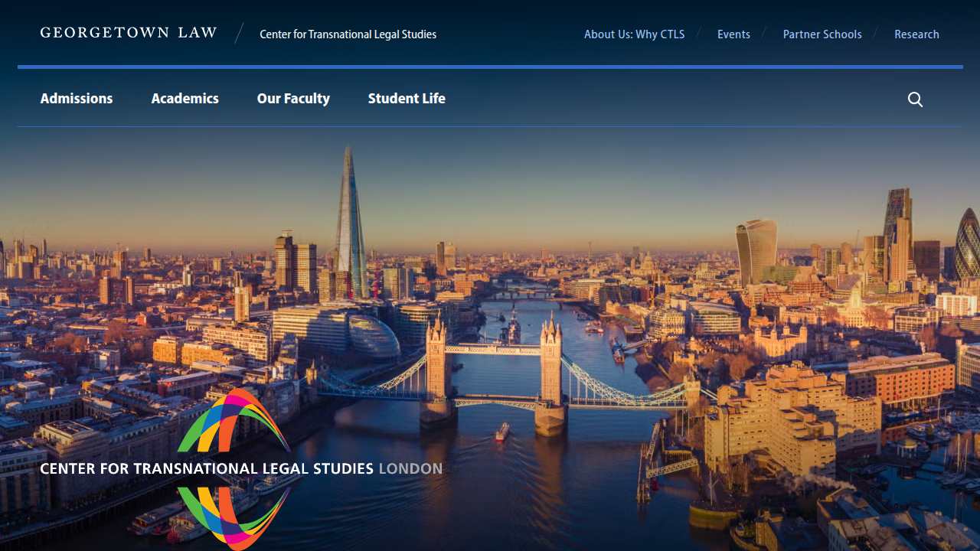
Task: Choose Our Faculty in navigation
Action: tap(293, 99)
